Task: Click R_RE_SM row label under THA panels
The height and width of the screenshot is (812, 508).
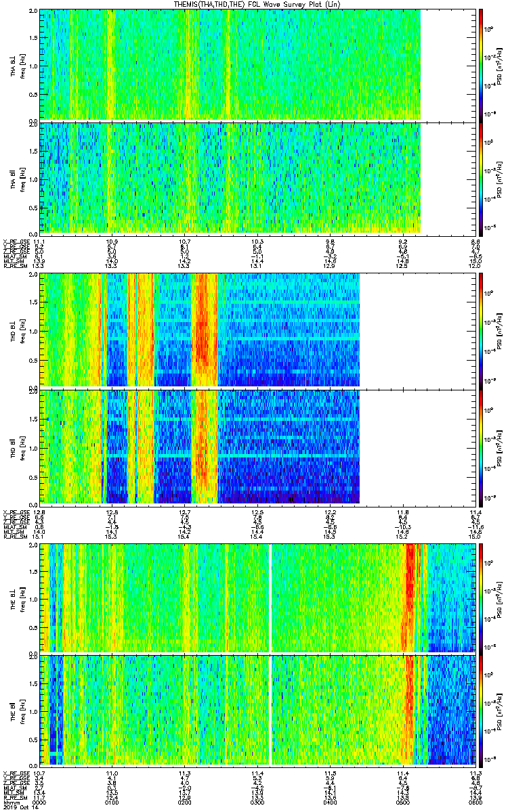Action: (14, 266)
